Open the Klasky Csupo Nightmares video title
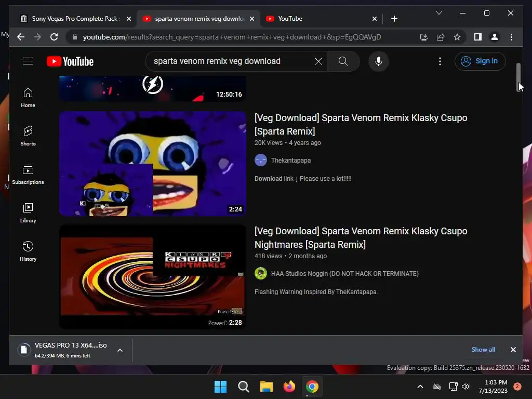The image size is (532, 399). click(361, 238)
